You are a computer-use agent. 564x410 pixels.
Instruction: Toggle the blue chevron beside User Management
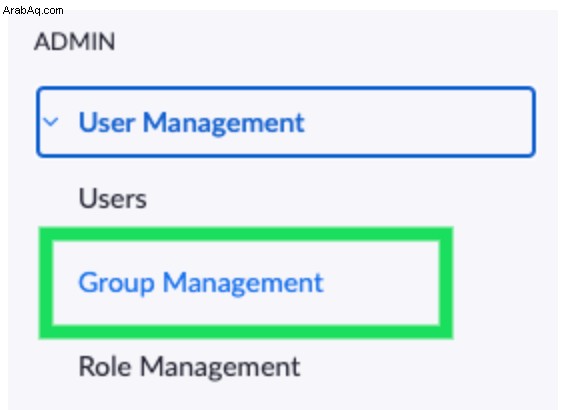51,122
